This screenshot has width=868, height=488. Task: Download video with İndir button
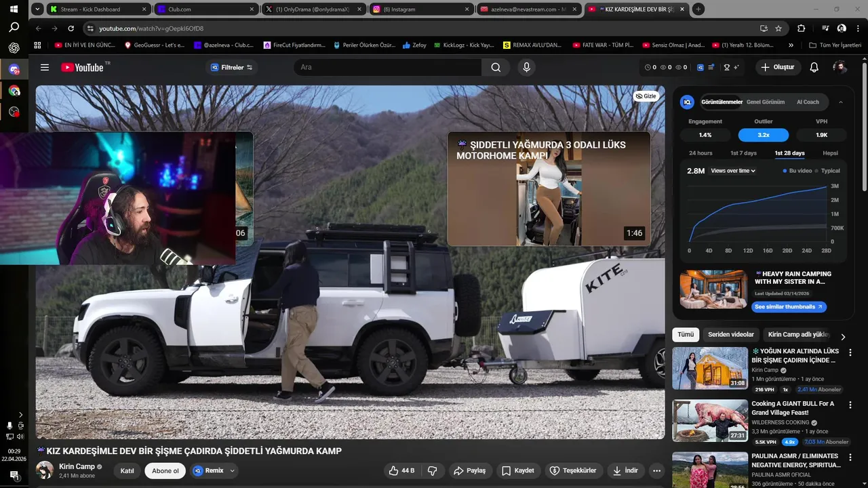pos(625,470)
